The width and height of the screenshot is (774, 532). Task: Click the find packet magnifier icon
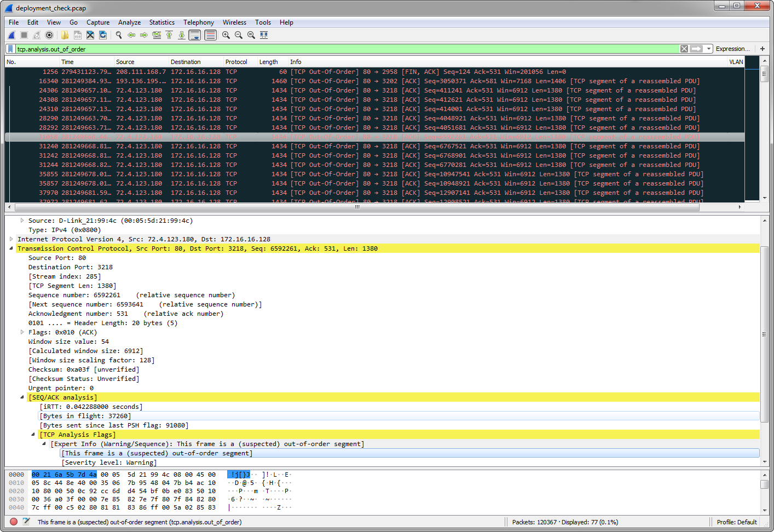point(119,35)
